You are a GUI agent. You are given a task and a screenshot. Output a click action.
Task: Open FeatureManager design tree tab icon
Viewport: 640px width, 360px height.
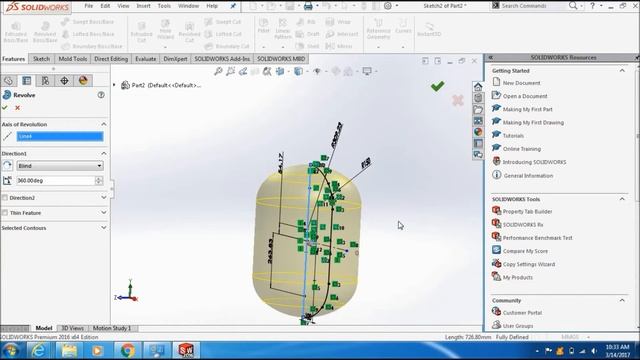[9, 80]
